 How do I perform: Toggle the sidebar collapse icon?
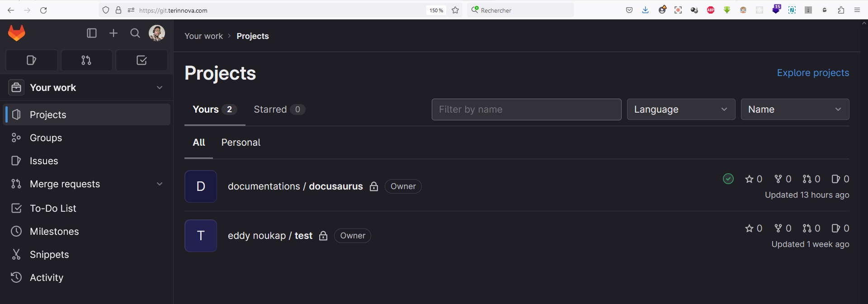point(92,33)
